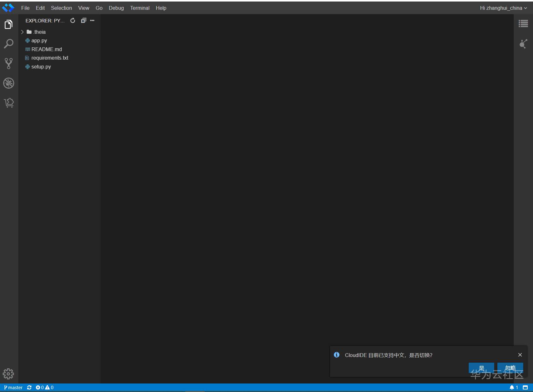The width and height of the screenshot is (533, 392).
Task: Click 忽略 to ignore the prompt
Action: pos(510,368)
